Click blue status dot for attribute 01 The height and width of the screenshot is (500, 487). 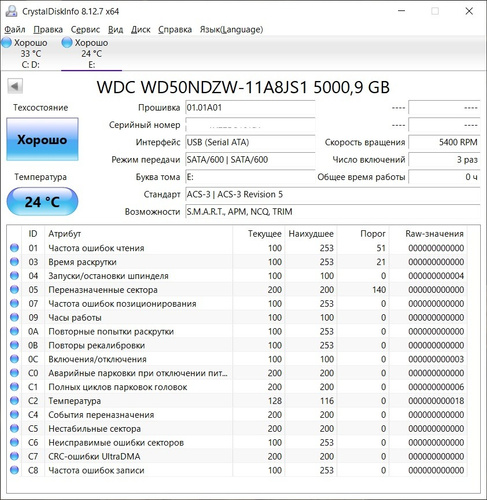[14, 248]
